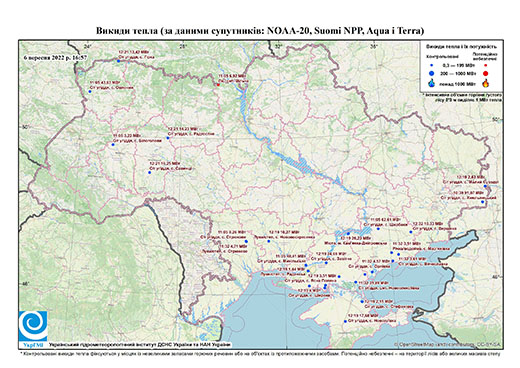Click the map title about heat emissions
520x368 pixels.
[260, 31]
